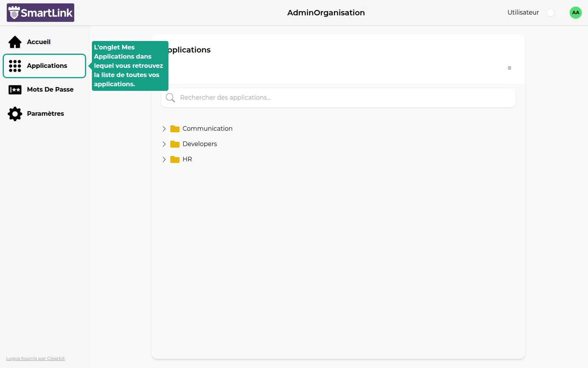Click the Communication folder icon

click(175, 129)
